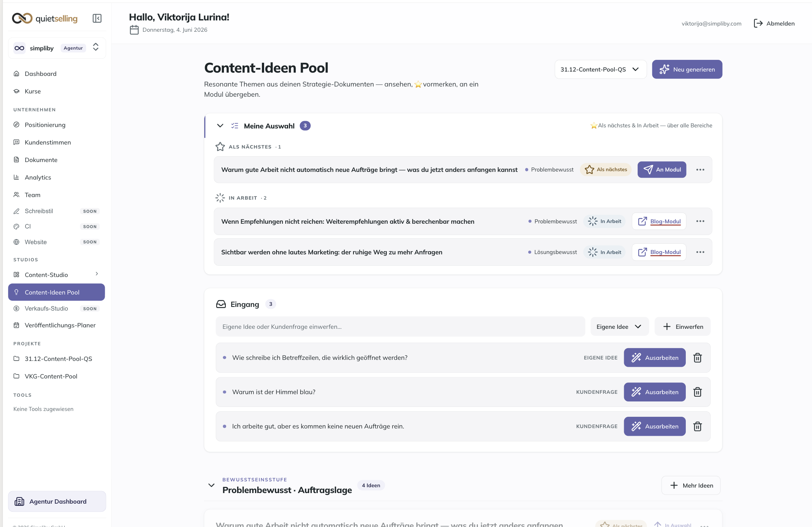Click the Dokumente file icon
The width and height of the screenshot is (812, 527).
click(16, 159)
